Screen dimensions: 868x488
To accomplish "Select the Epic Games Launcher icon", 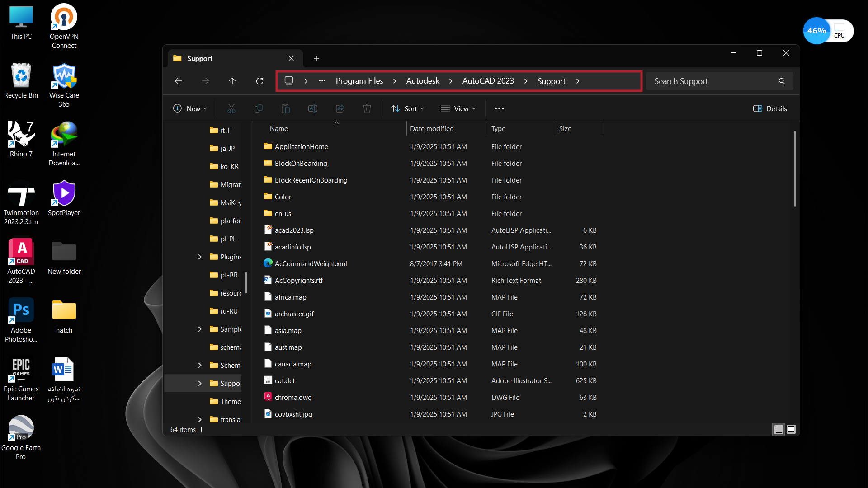I will point(21,379).
